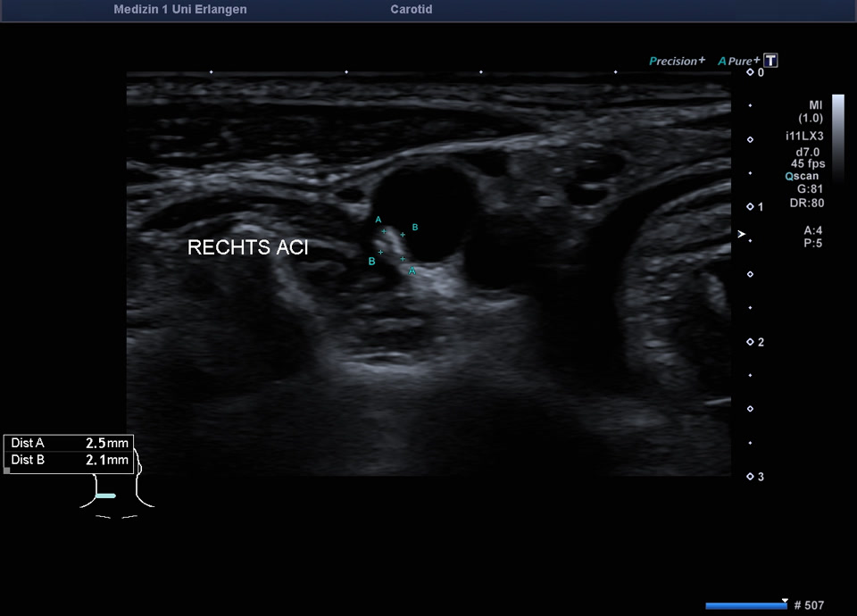This screenshot has height=616, width=857.
Task: Click the Qscan label
Action: click(x=802, y=176)
